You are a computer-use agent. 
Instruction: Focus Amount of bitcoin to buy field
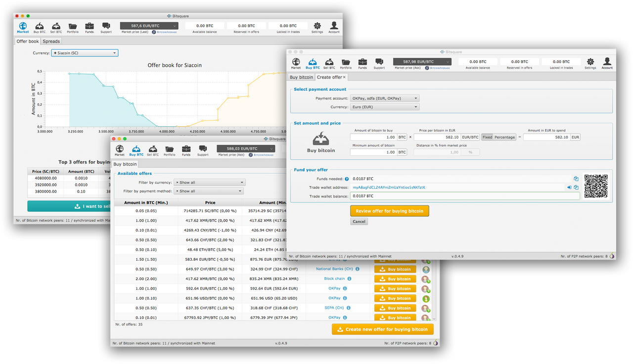point(373,137)
